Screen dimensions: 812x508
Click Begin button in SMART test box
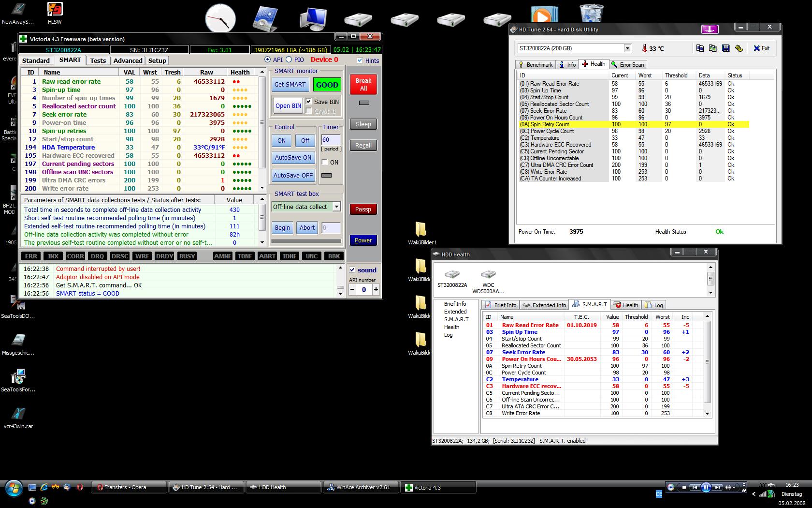(282, 227)
